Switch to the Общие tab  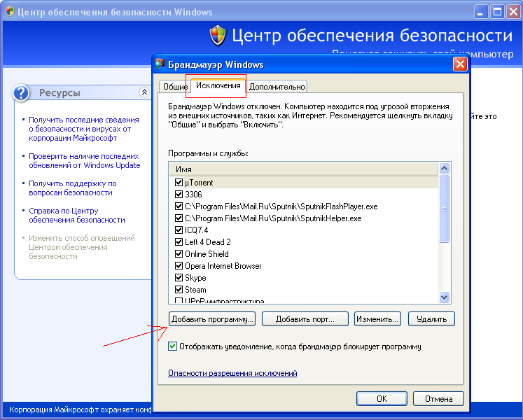pos(174,87)
